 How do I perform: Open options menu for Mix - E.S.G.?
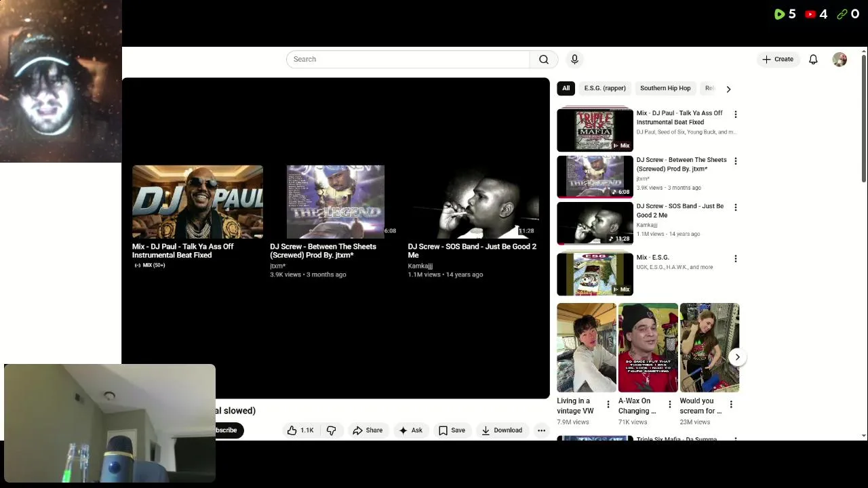coord(735,259)
